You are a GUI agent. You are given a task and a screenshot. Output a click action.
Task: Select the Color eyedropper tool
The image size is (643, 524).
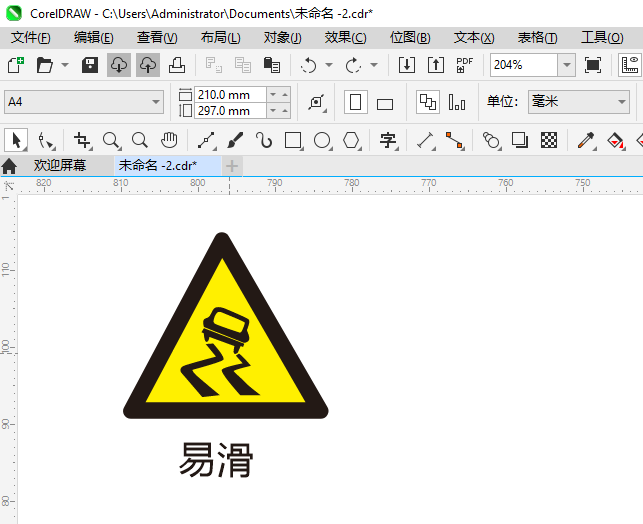pyautogui.click(x=586, y=141)
